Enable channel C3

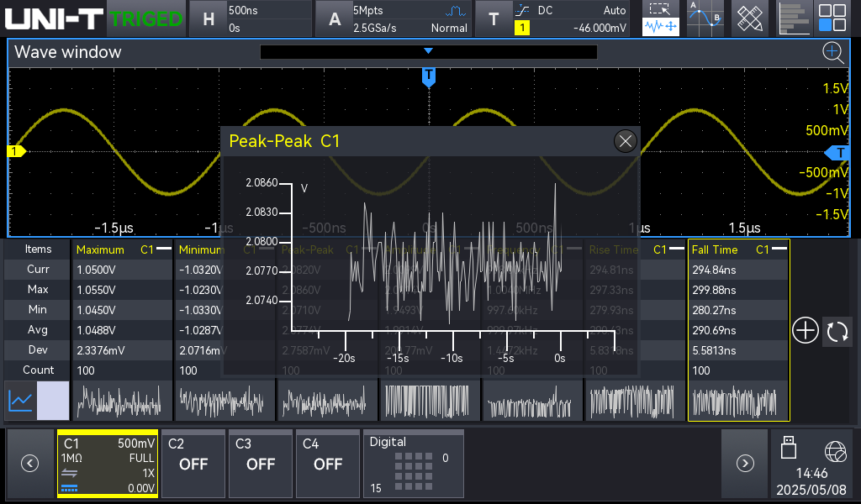tap(261, 464)
